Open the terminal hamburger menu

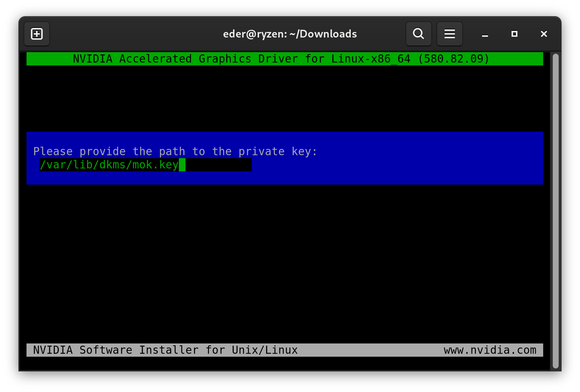point(449,34)
